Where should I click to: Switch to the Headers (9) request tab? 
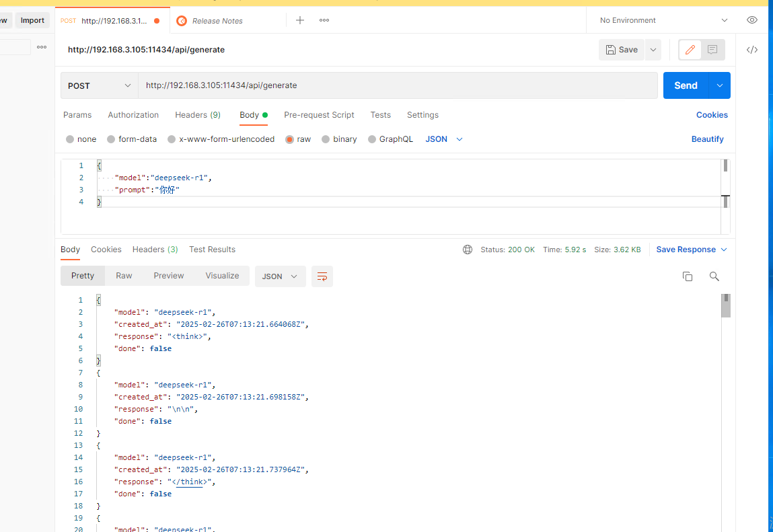click(198, 115)
